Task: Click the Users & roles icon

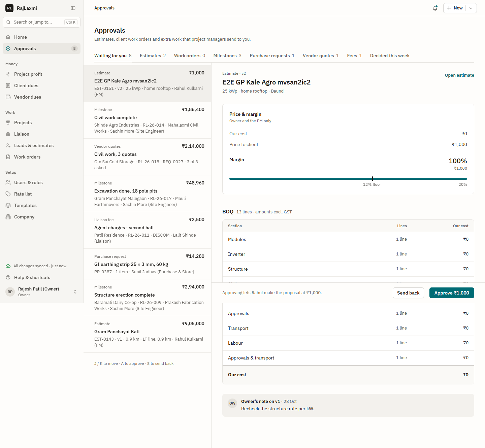Action: click(8, 182)
